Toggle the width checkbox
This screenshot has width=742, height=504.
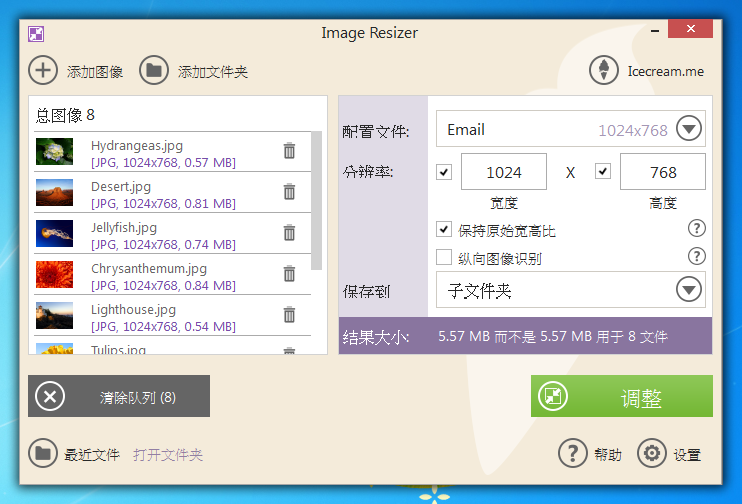(x=445, y=172)
